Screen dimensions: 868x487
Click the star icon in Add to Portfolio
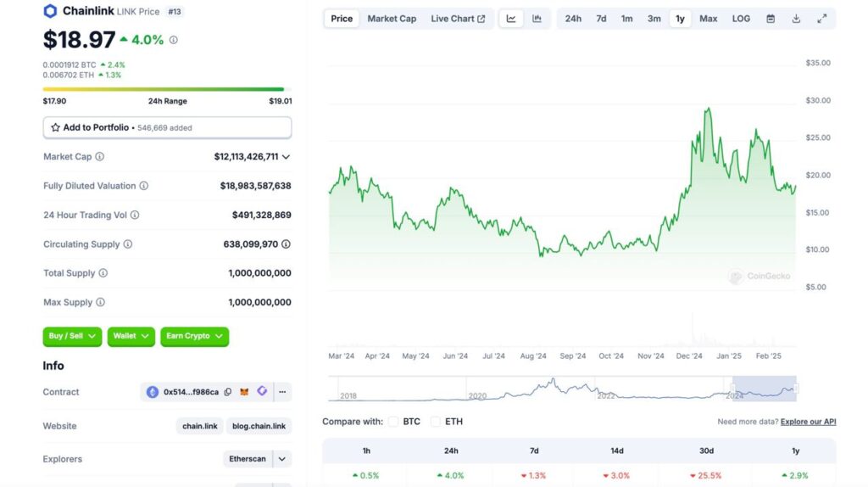(x=55, y=127)
